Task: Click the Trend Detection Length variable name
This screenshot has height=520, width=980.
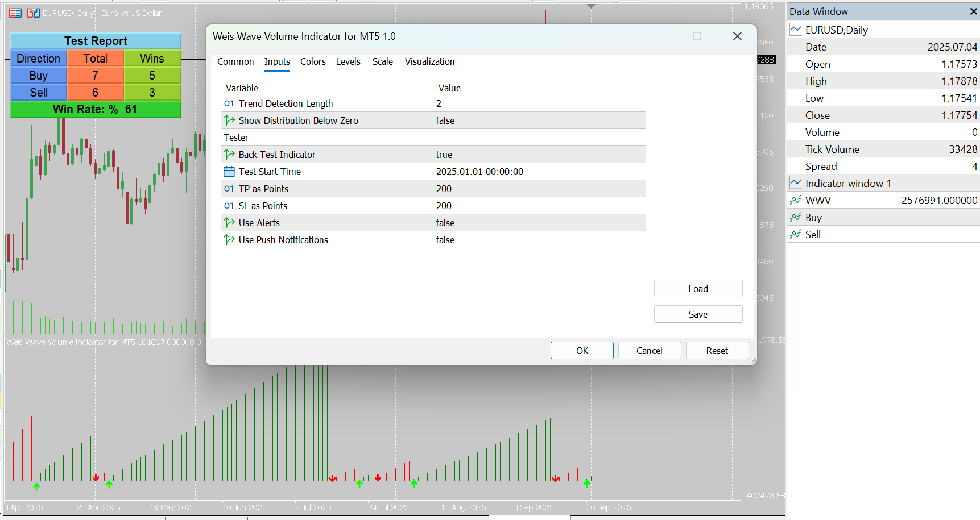Action: (286, 103)
